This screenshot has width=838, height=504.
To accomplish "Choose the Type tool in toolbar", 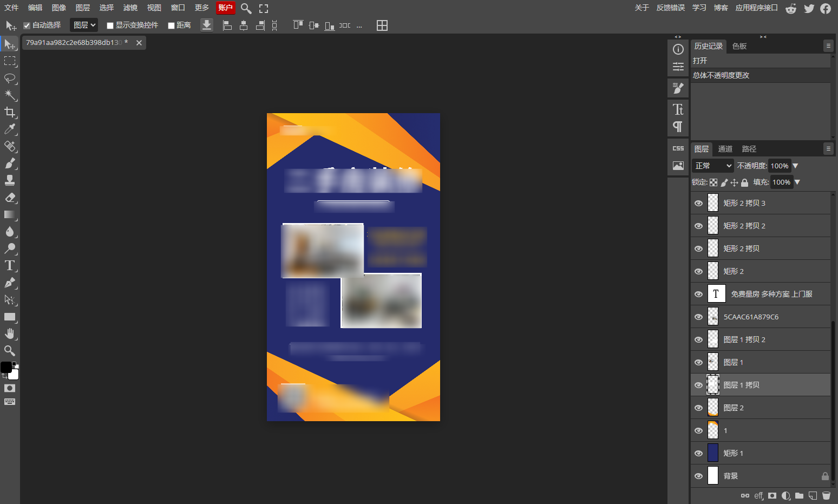I will click(10, 265).
